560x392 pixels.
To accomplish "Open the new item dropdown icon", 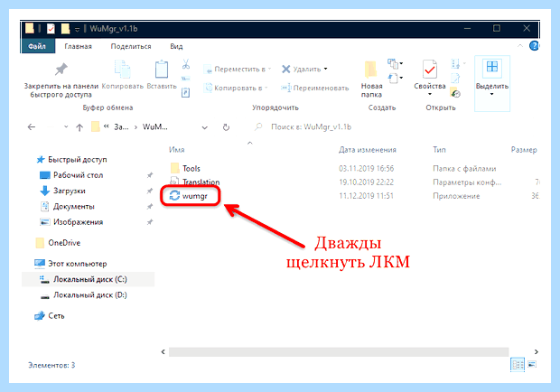I will pyautogui.click(x=396, y=64).
